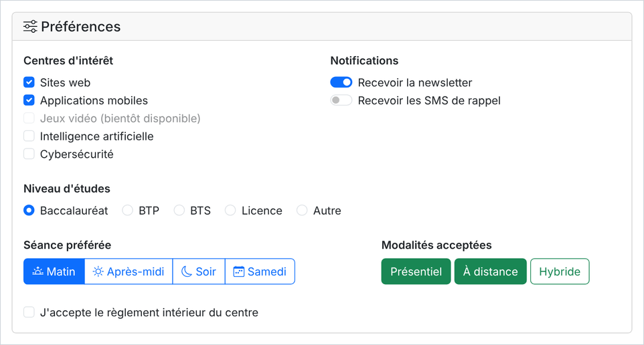This screenshot has height=345, width=644.
Task: Click the Notifications heading
Action: pos(364,61)
